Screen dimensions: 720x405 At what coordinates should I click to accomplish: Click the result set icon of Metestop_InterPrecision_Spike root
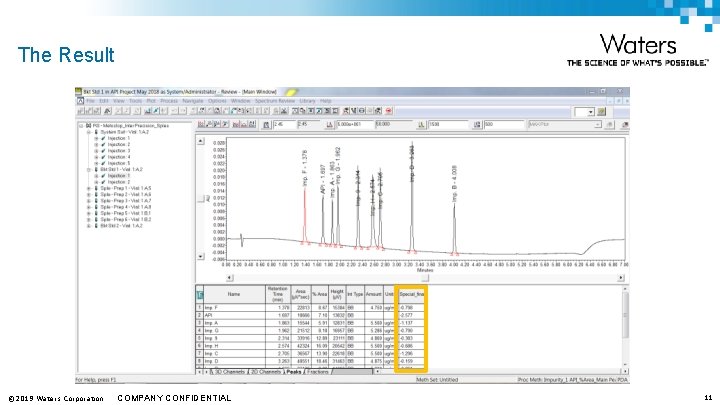point(89,125)
